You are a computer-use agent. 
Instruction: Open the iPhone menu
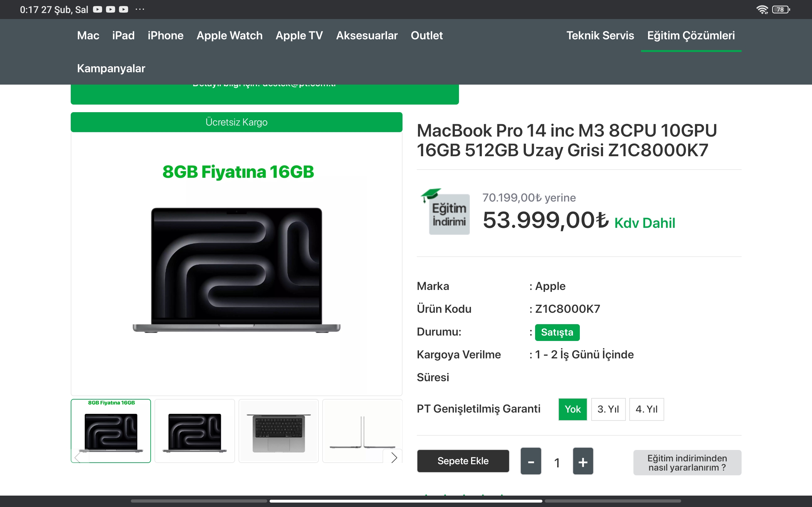pos(166,35)
